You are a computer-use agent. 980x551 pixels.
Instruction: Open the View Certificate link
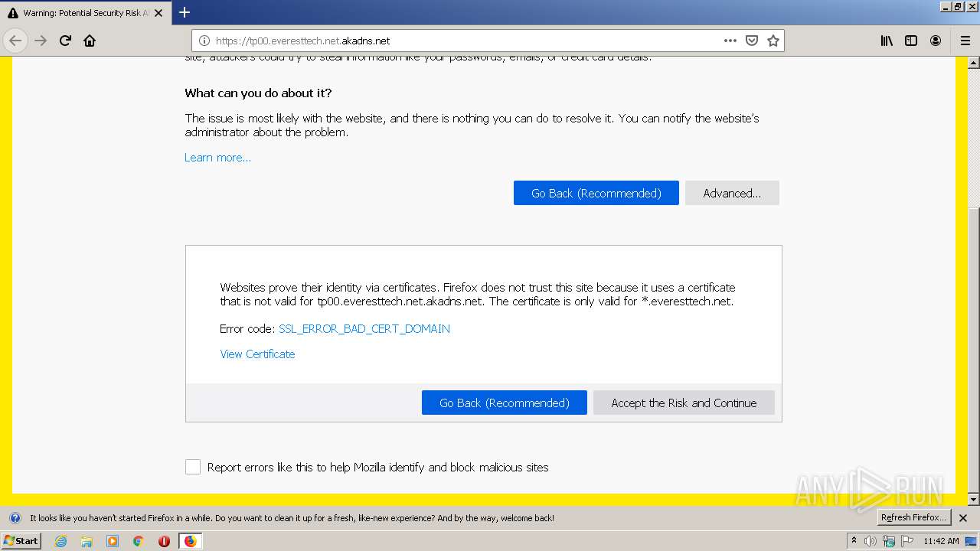[257, 354]
